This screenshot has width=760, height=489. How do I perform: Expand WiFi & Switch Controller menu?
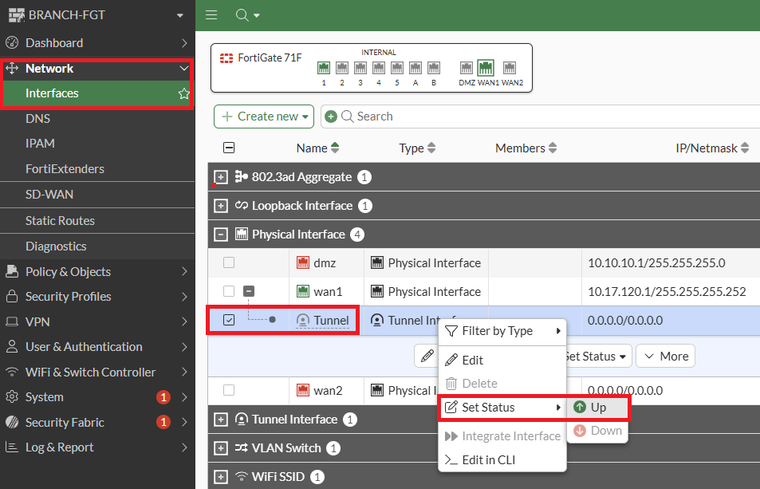click(97, 372)
